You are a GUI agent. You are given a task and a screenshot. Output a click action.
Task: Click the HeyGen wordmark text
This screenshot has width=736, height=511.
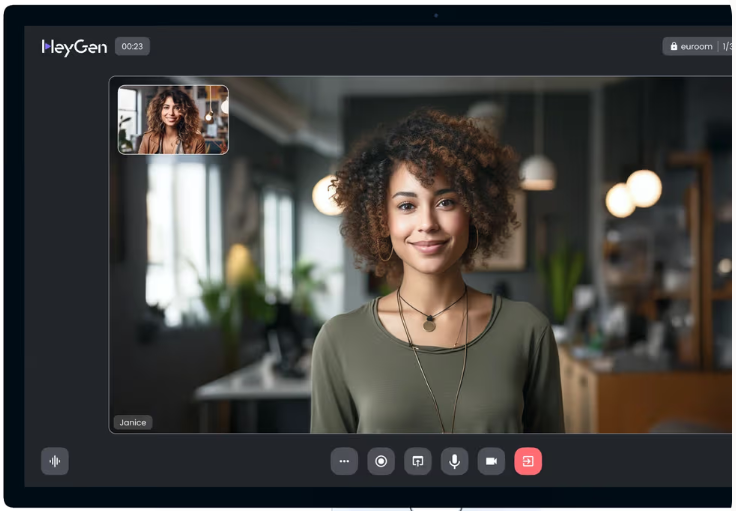(x=80, y=47)
